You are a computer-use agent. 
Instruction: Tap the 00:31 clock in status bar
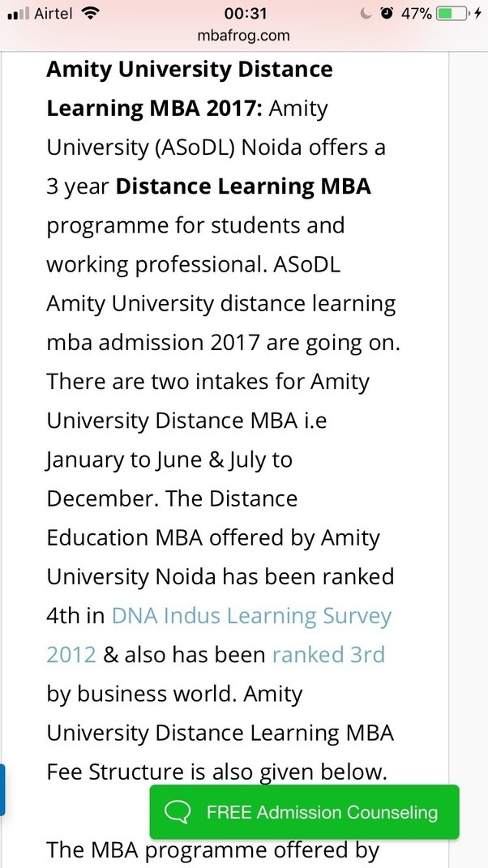[x=245, y=14]
